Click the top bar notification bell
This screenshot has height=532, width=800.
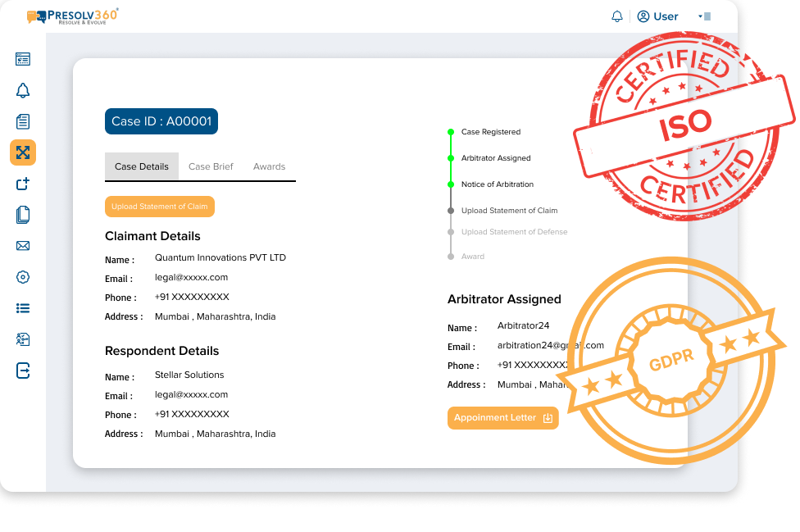click(617, 16)
